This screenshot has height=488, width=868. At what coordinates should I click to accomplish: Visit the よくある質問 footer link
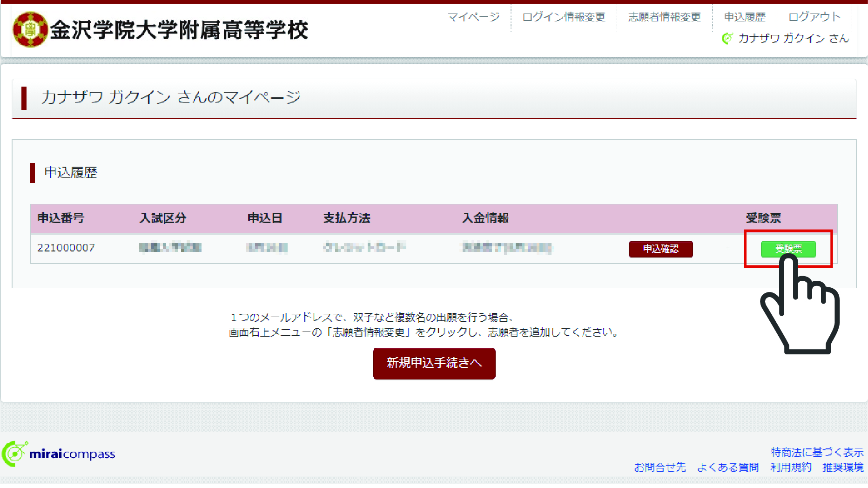pyautogui.click(x=728, y=467)
